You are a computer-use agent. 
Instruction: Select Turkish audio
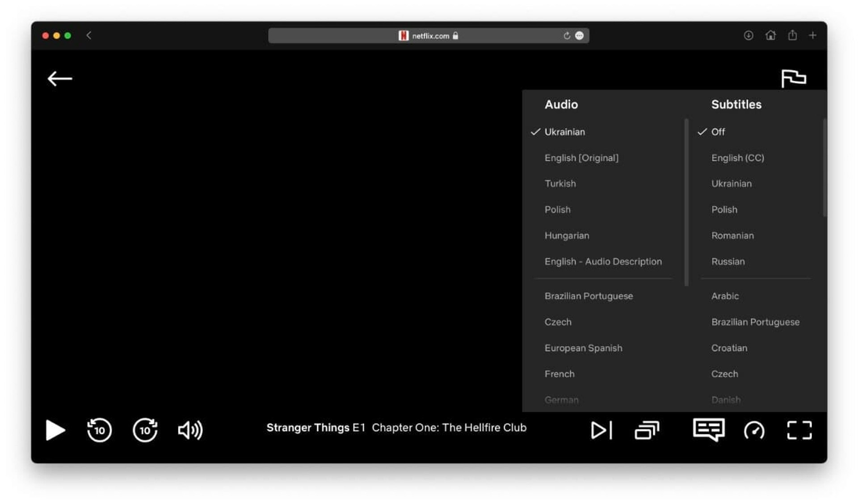tap(560, 184)
